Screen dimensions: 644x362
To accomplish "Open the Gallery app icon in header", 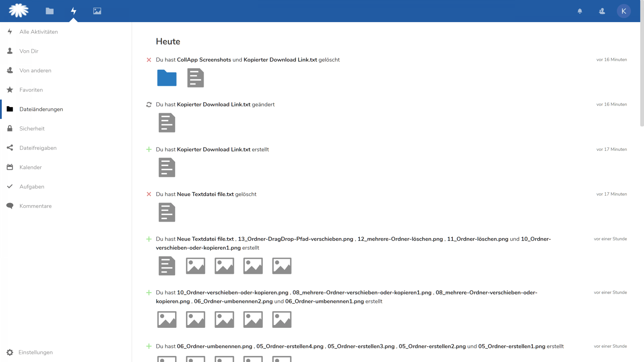I will [x=97, y=11].
